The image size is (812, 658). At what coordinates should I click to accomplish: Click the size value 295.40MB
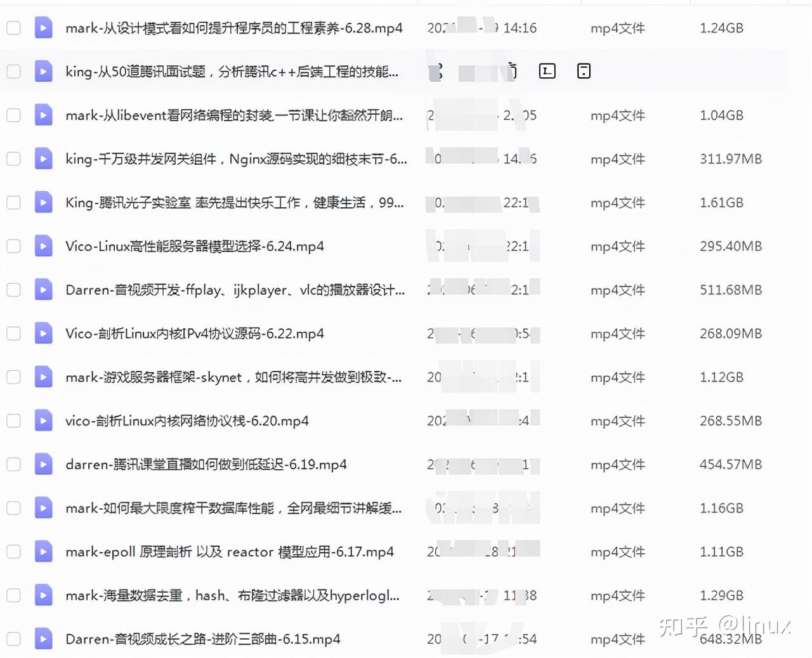point(731,246)
